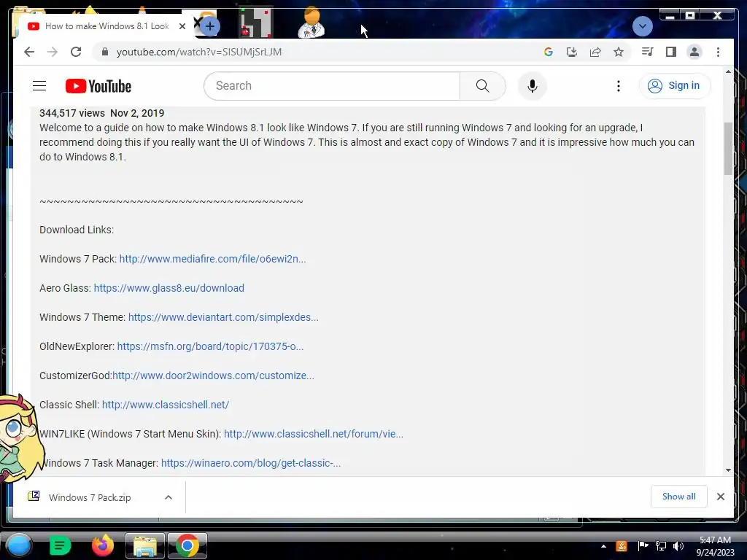Click the Chrome taskbar icon
747x560 pixels.
click(x=187, y=545)
